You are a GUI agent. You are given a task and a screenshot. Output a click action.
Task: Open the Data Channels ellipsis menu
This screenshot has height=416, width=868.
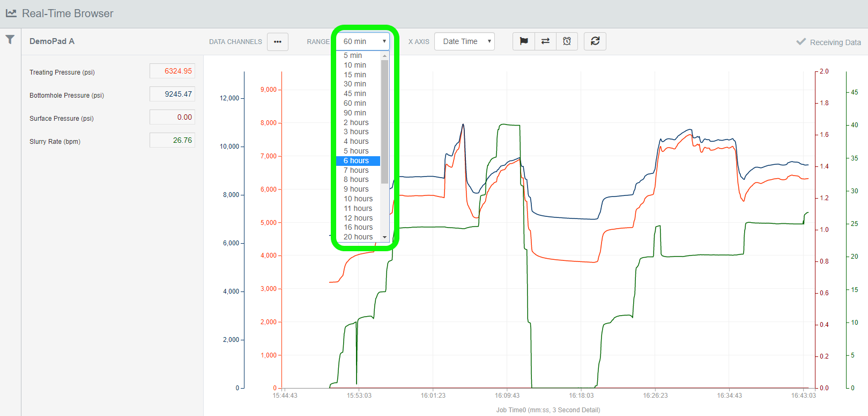pos(277,42)
